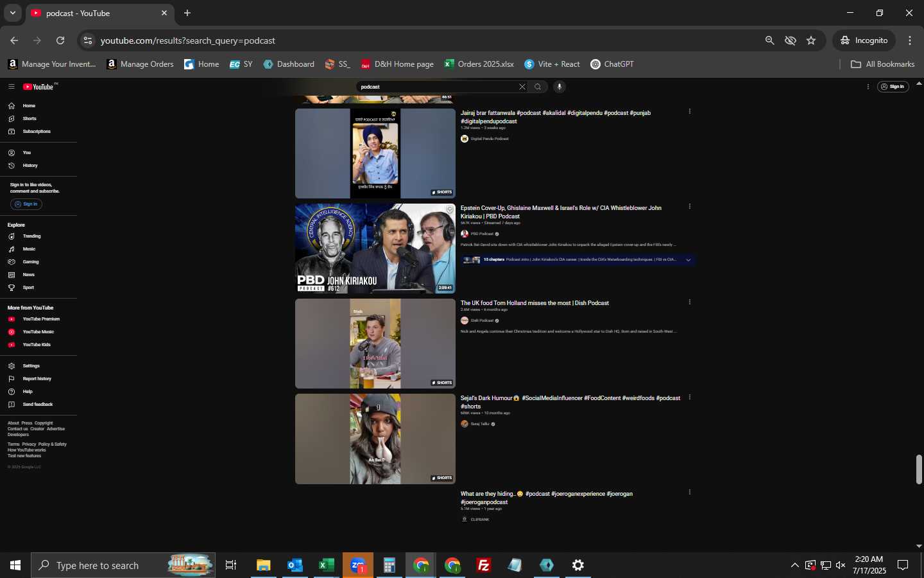Open Digital Pendu Podcast channel

490,139
